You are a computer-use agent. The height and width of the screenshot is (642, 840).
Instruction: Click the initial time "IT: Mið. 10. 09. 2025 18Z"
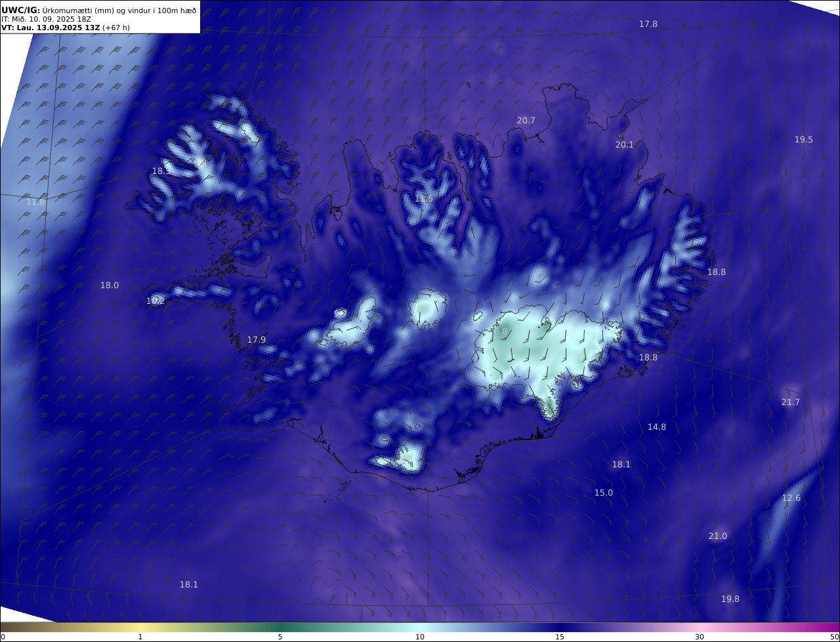(x=46, y=19)
